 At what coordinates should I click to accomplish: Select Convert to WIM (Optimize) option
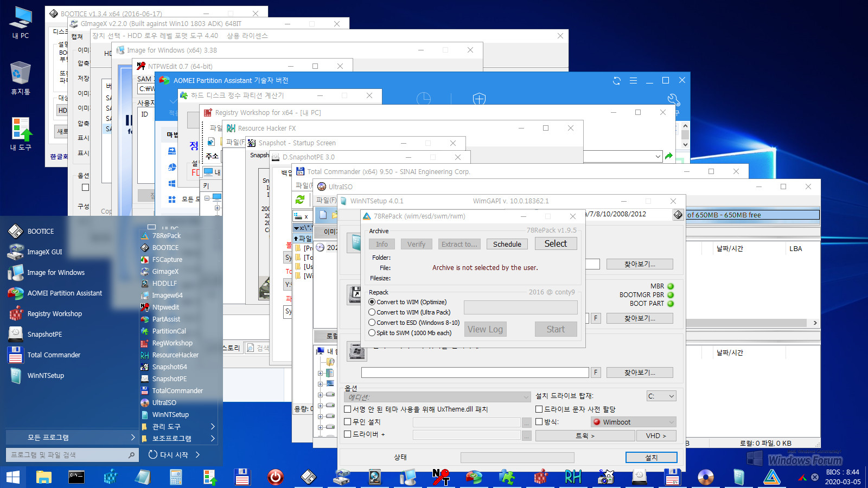(407, 302)
